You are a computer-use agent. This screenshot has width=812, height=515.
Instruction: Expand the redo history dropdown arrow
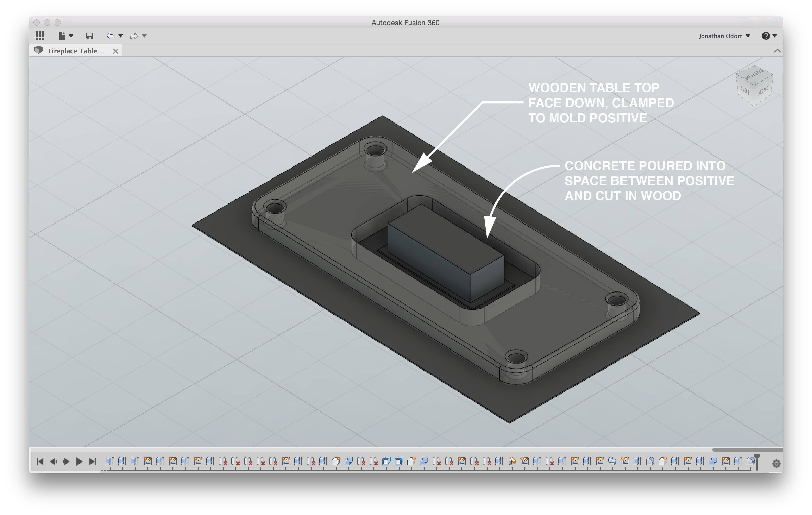click(144, 36)
